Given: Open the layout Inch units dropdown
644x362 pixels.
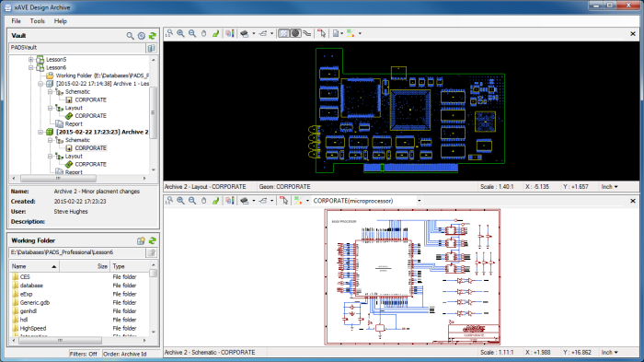Looking at the screenshot, I should tap(609, 187).
